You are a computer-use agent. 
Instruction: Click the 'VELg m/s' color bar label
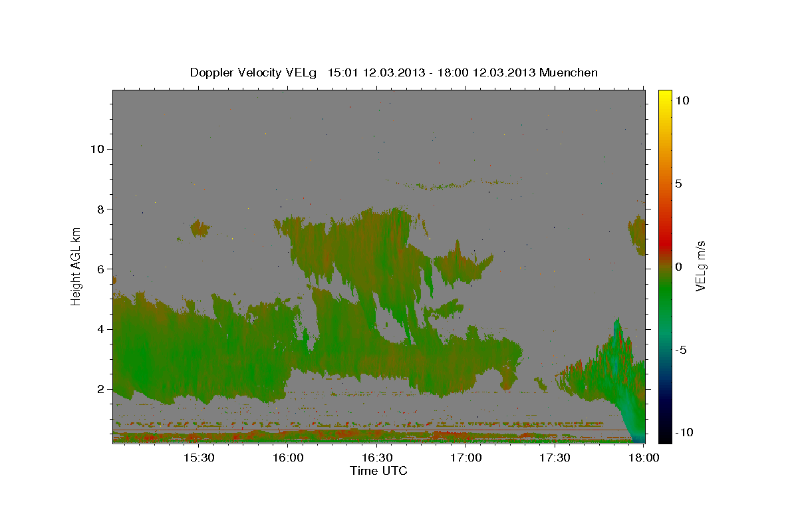tap(700, 267)
